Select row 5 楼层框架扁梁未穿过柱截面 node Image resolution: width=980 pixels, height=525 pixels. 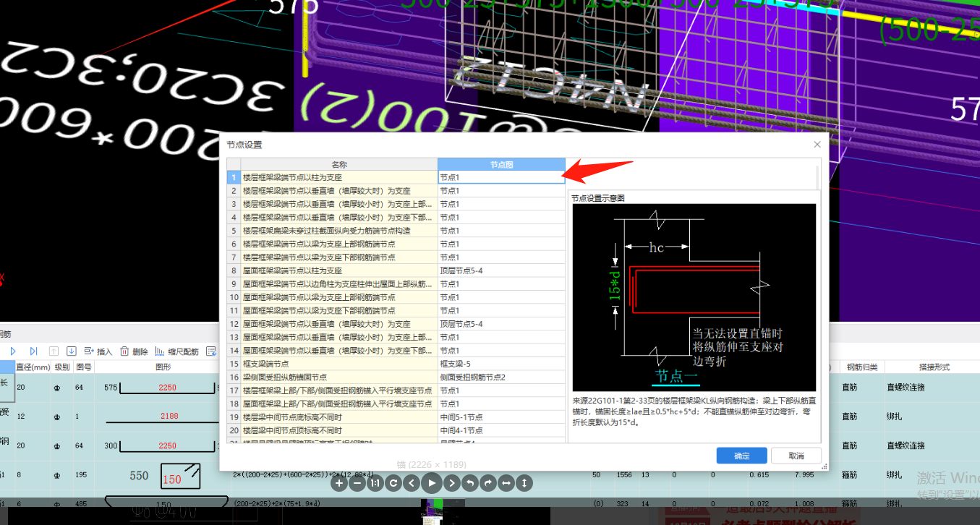click(339, 231)
